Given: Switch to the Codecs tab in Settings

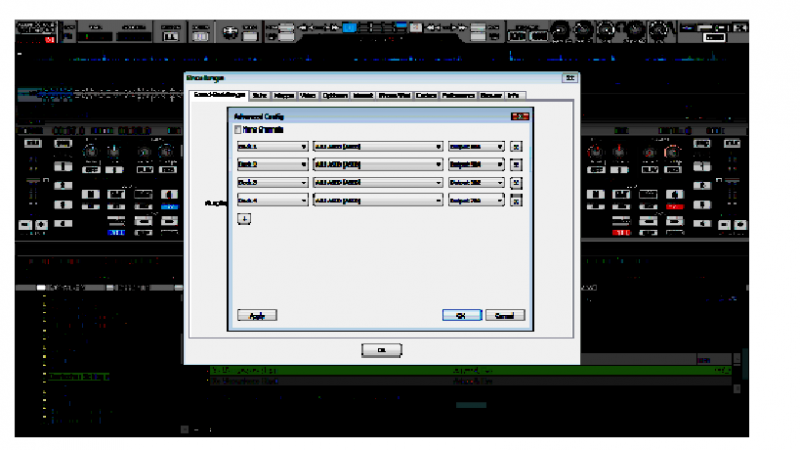Looking at the screenshot, I should click(x=426, y=95).
